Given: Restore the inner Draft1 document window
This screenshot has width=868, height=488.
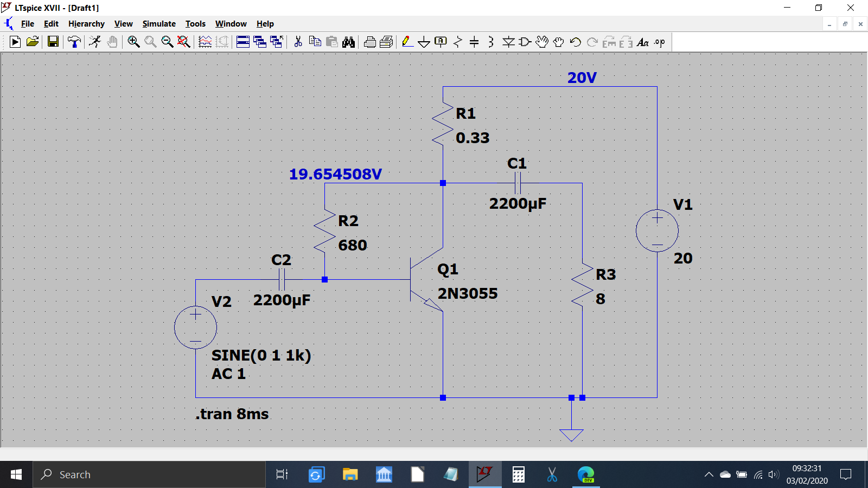Looking at the screenshot, I should (x=845, y=24).
